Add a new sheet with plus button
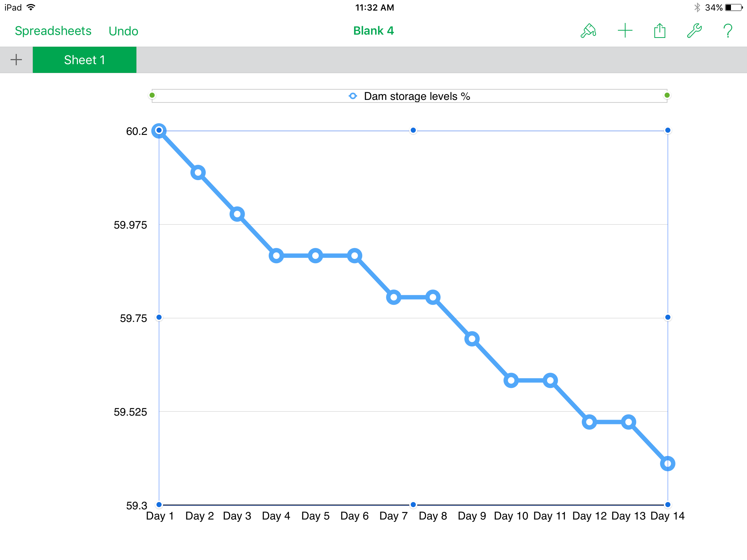This screenshot has width=747, height=560. coord(16,60)
